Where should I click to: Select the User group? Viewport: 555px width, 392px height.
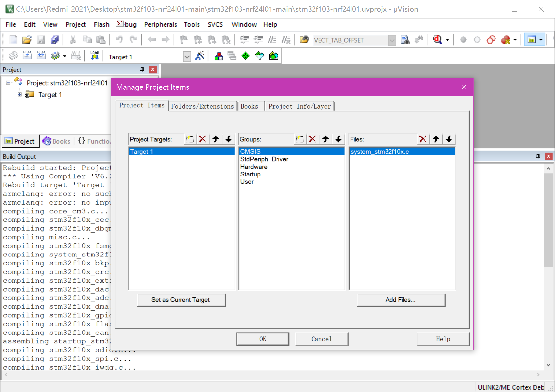(291, 182)
